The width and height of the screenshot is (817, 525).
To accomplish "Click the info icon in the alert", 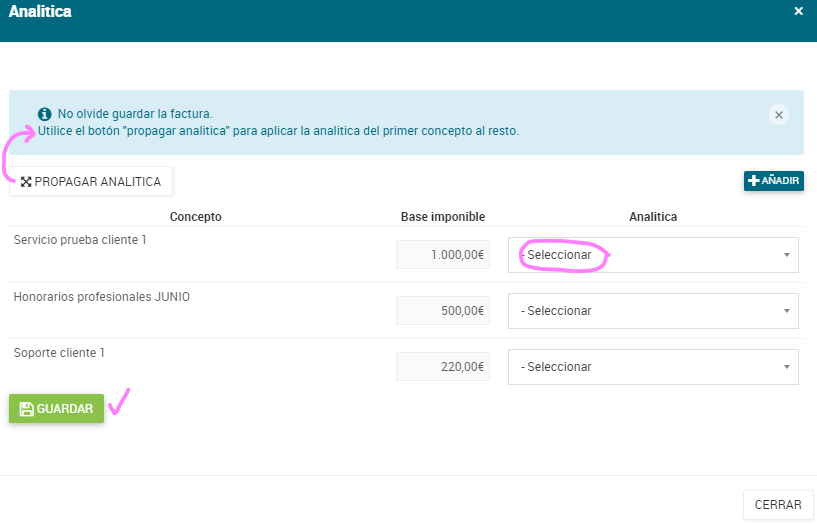I will (x=45, y=114).
